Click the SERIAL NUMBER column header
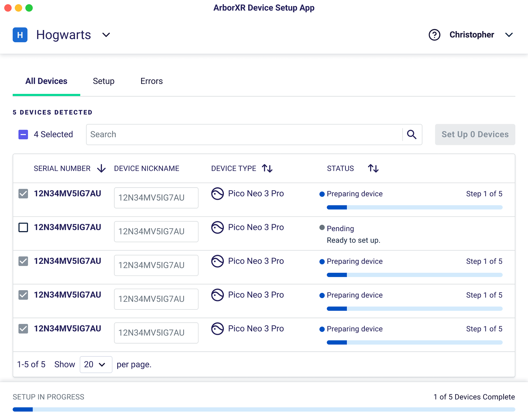The image size is (528, 420). tap(62, 168)
